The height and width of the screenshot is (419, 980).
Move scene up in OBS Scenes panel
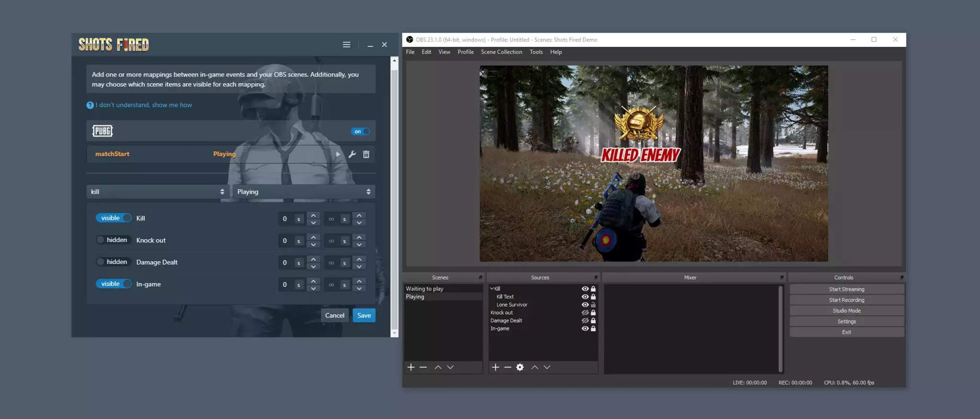[438, 367]
